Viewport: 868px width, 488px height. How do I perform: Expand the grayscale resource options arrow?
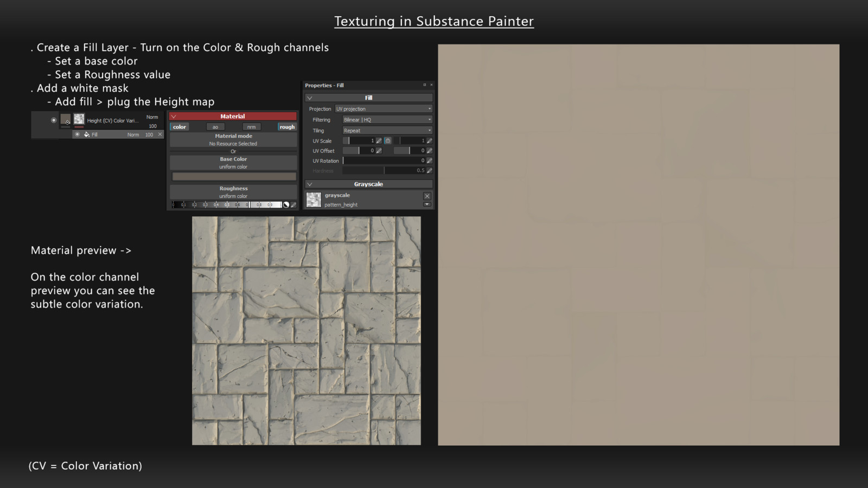click(427, 204)
